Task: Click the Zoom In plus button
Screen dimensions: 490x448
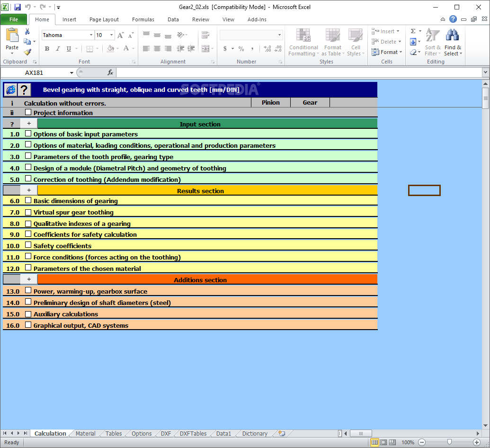Action: click(477, 442)
